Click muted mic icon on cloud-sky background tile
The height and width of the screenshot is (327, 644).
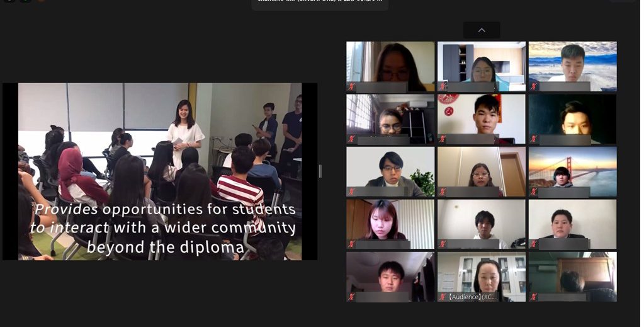(x=534, y=86)
